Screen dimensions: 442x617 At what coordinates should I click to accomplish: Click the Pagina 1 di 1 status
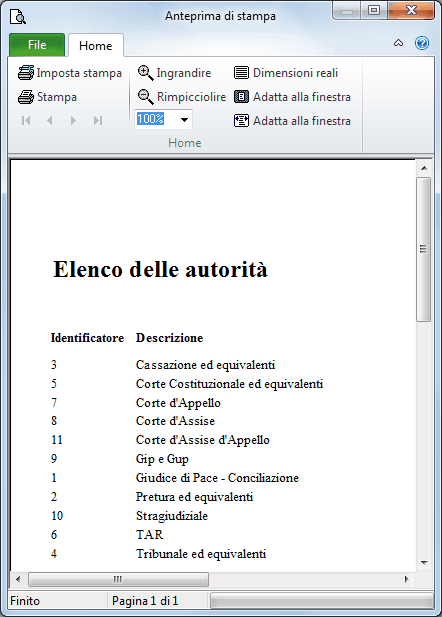145,601
